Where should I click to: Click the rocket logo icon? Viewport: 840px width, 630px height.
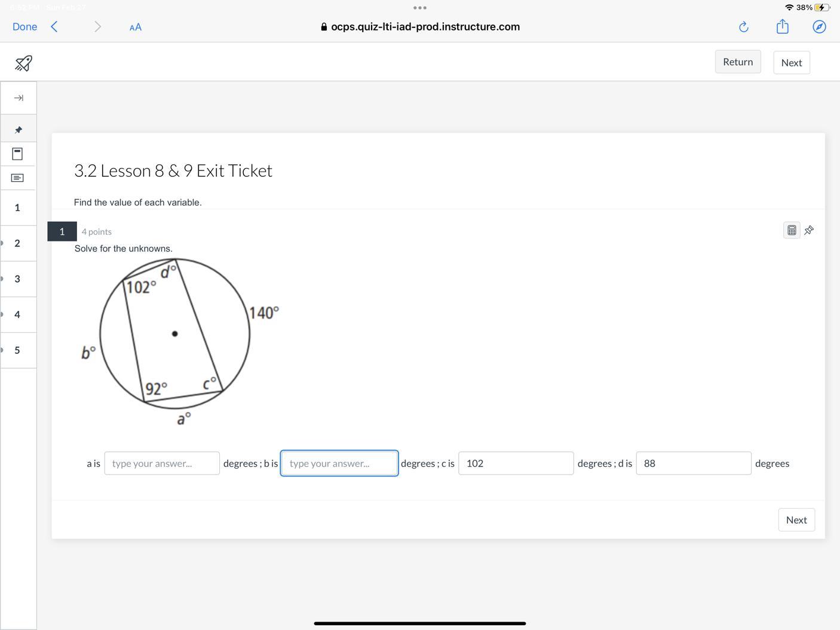pyautogui.click(x=23, y=63)
